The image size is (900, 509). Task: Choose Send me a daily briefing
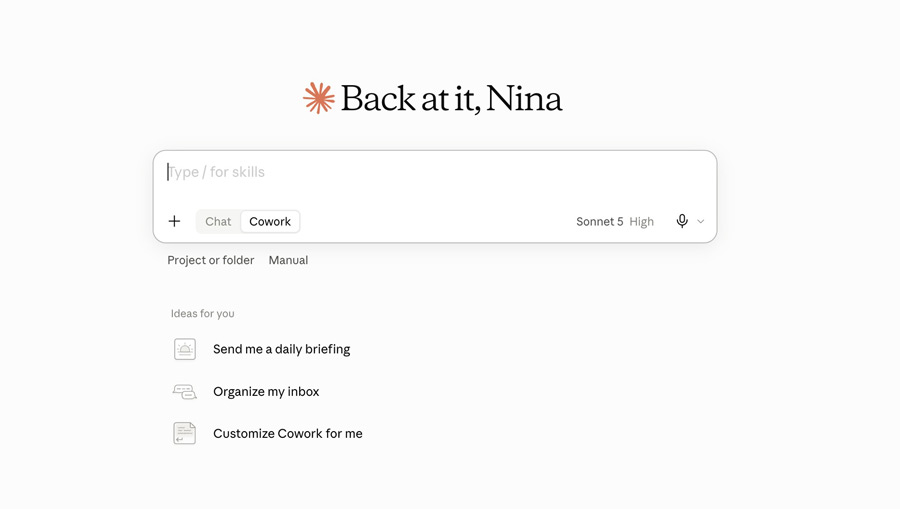click(281, 349)
